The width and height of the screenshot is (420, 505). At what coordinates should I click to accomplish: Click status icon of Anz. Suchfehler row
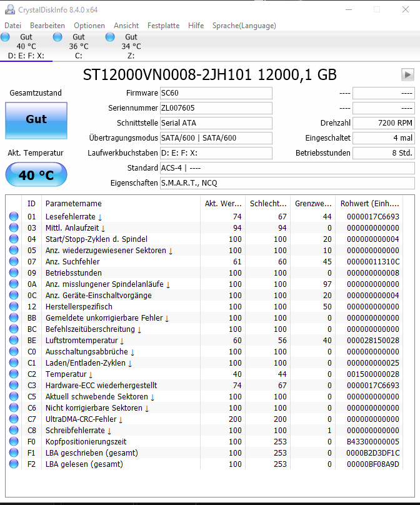(x=14, y=261)
